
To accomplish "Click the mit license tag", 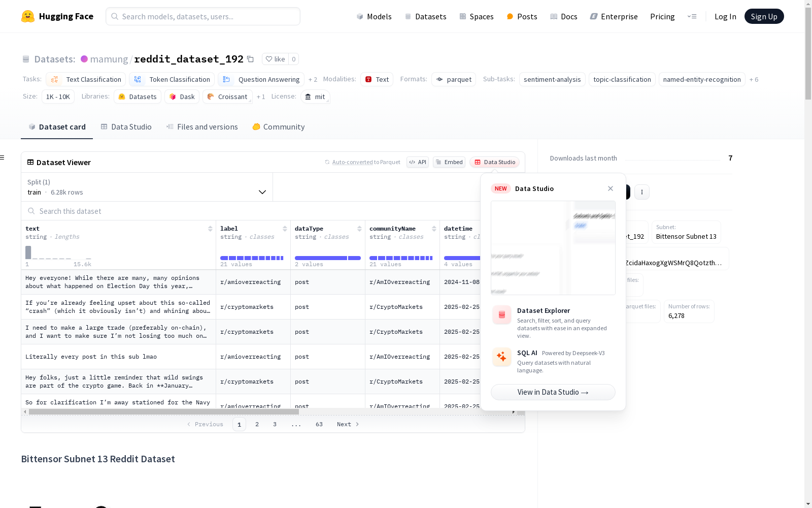I will pos(315,97).
